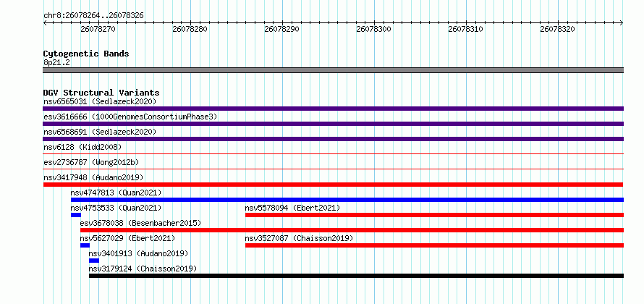The width and height of the screenshot is (644, 304).
Task: Click the 26078280 ruler position label
Action: 190,29
